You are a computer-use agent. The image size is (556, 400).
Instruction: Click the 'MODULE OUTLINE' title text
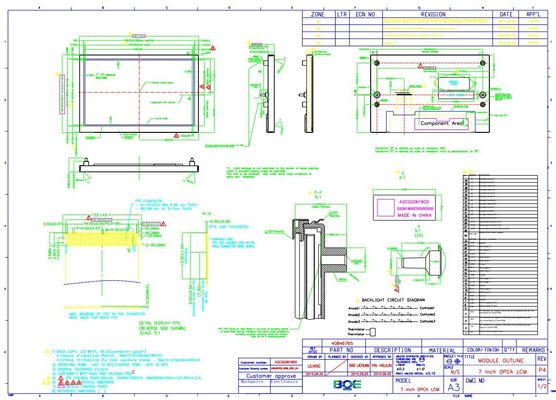tap(501, 361)
